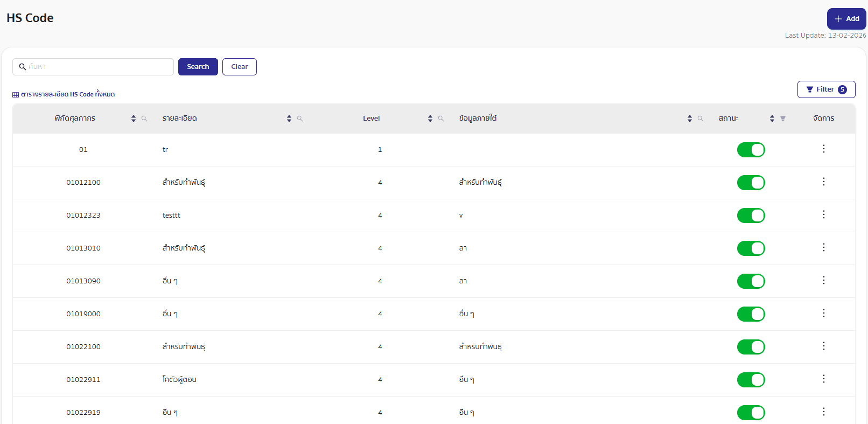This screenshot has width=868, height=424.
Task: Sort the Level column using its arrows
Action: click(430, 119)
